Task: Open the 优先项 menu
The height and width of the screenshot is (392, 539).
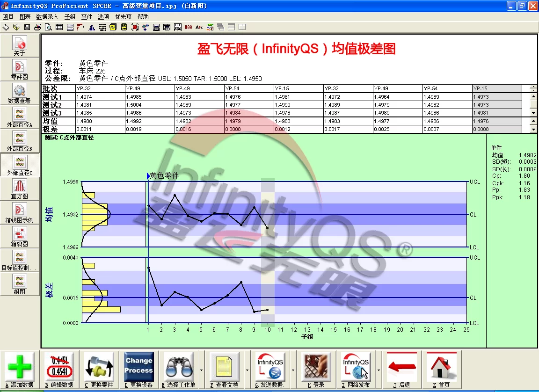Action: (x=123, y=16)
